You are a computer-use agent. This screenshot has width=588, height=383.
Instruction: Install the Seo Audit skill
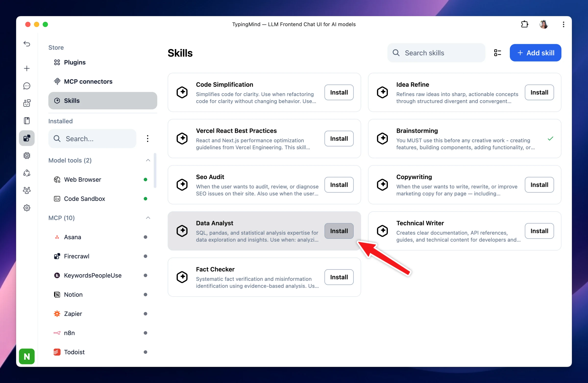[339, 185]
